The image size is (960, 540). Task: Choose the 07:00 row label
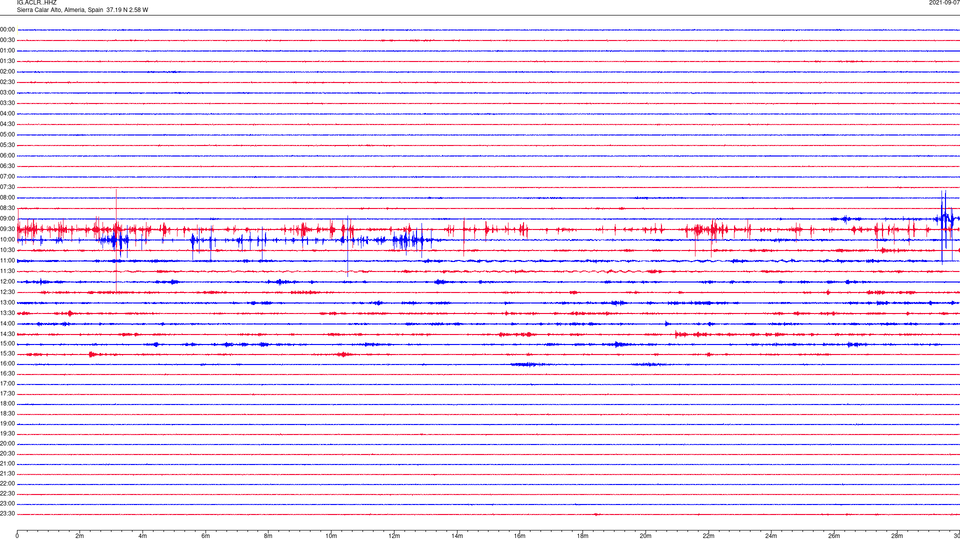click(7, 177)
